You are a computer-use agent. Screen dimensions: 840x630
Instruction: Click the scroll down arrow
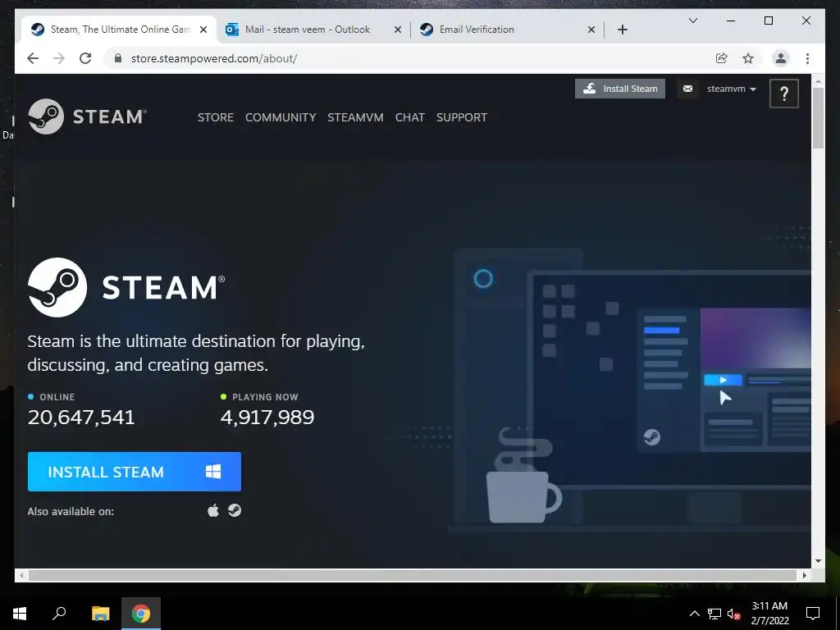pos(818,561)
